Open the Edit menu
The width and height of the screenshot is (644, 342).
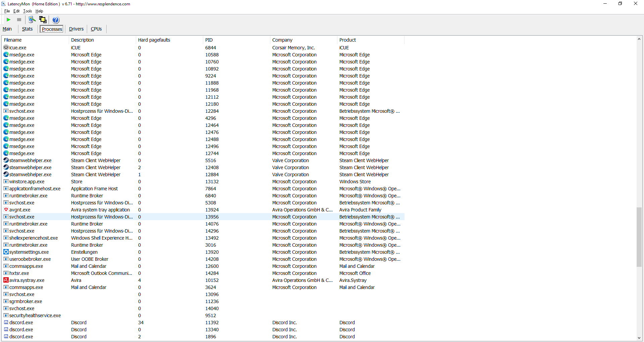pyautogui.click(x=16, y=11)
